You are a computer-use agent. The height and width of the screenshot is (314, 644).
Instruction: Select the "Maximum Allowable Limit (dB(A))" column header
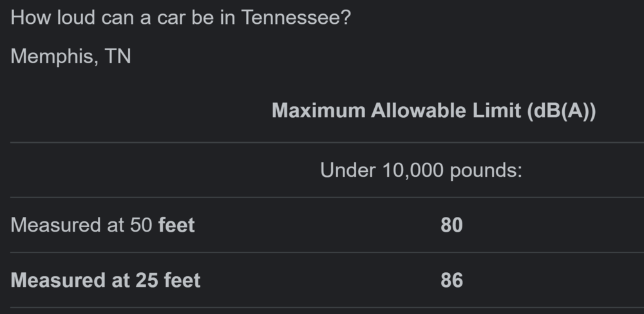click(x=433, y=111)
